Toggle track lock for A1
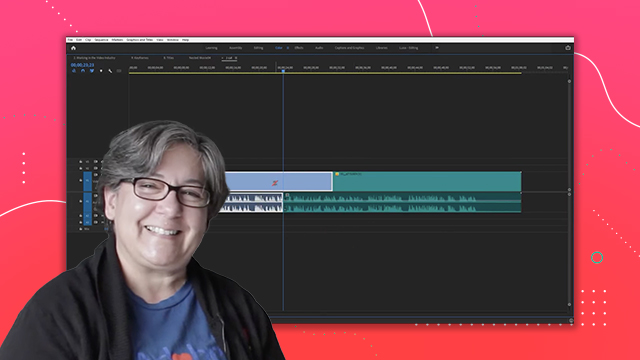The height and width of the screenshot is (360, 640). (80, 201)
